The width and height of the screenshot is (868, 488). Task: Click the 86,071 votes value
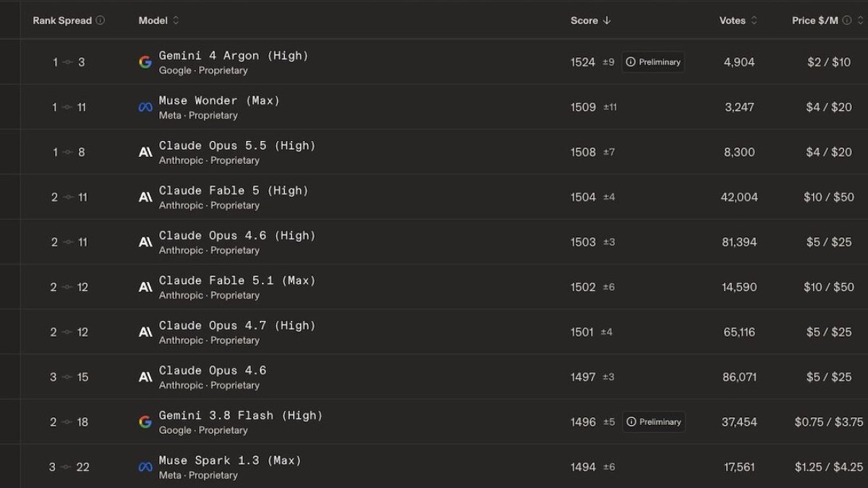(x=739, y=377)
